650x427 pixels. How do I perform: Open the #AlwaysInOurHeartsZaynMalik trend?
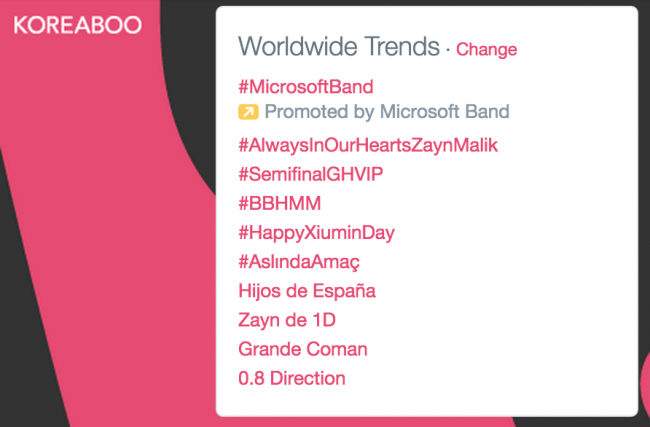click(x=368, y=146)
